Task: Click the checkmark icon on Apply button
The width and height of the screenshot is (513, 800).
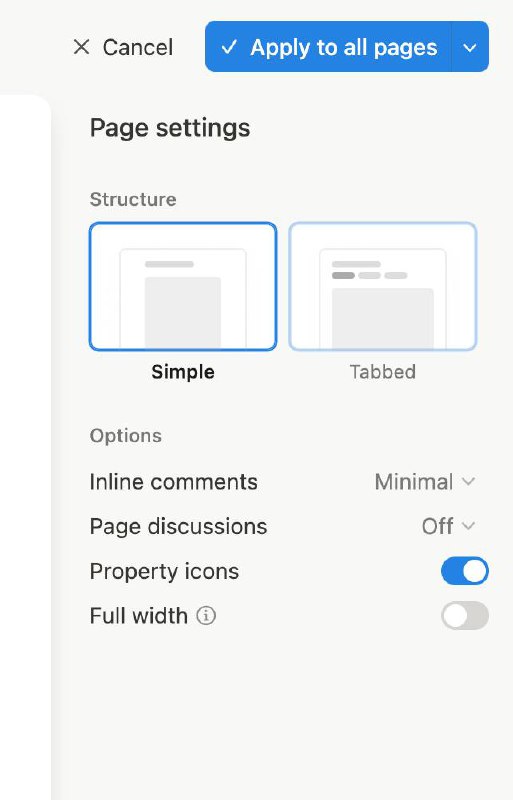Action: pos(229,47)
